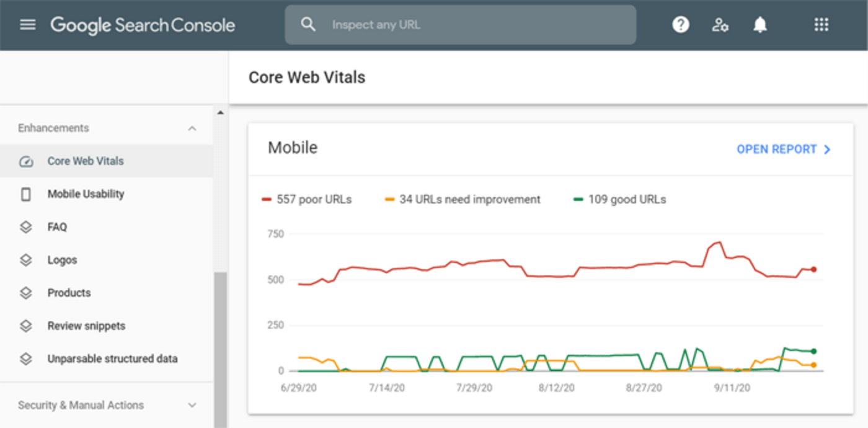868x428 pixels.
Task: Toggle the good URLs series
Action: [619, 199]
